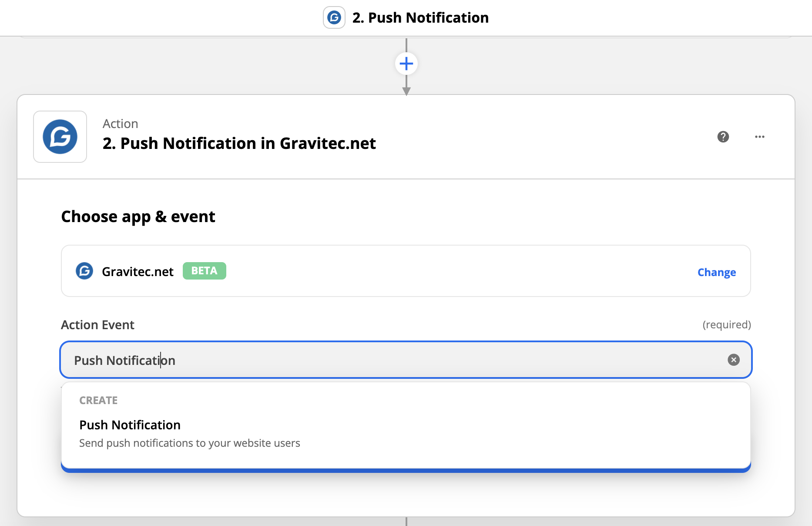Clear the Action Event field with X icon
Viewport: 812px width, 526px height.
click(x=734, y=360)
